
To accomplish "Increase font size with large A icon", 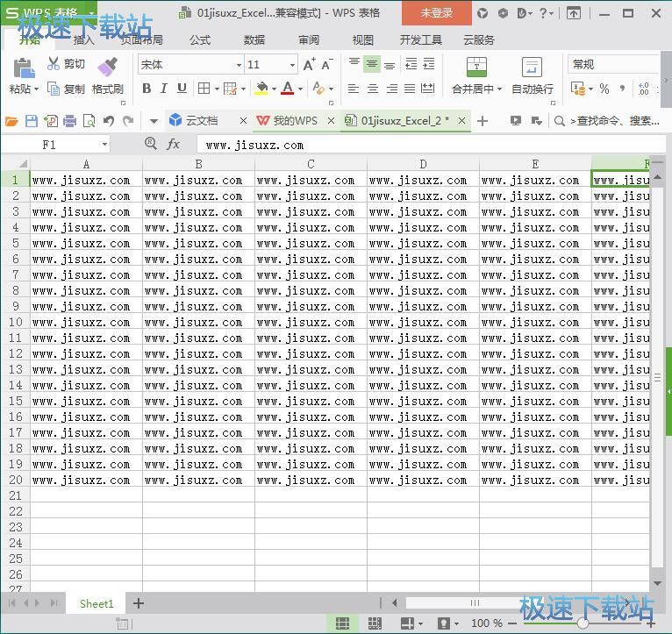I will click(x=309, y=65).
